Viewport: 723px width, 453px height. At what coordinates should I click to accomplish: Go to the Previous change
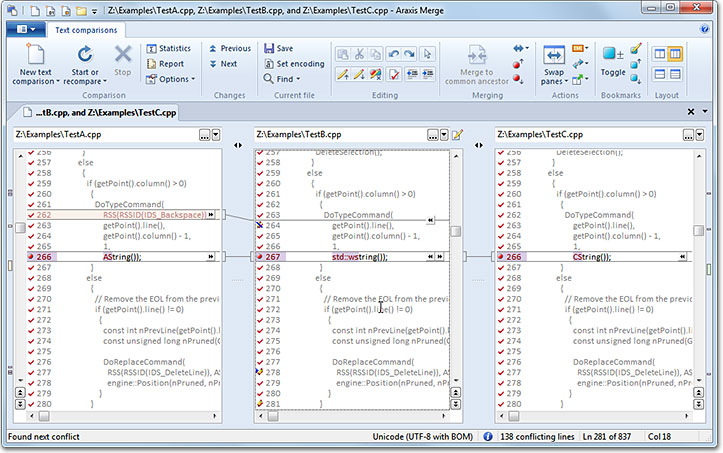230,48
